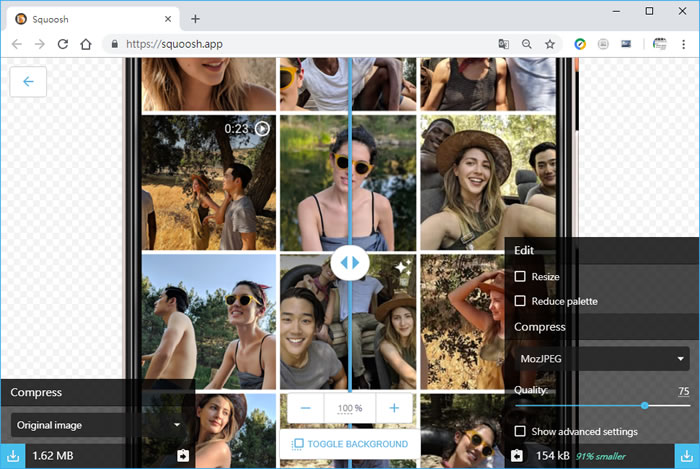Bookmark this page with star icon
Viewport: 700px width, 469px height.
[x=549, y=44]
